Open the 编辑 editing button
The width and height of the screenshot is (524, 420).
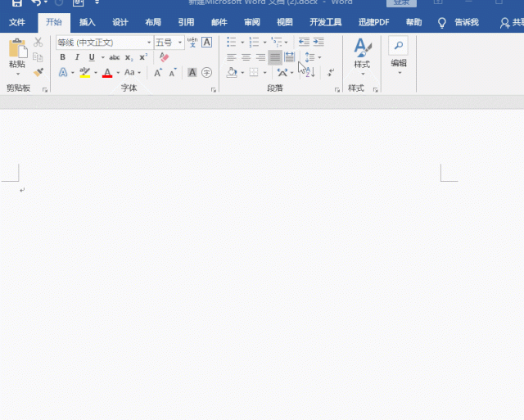point(399,56)
